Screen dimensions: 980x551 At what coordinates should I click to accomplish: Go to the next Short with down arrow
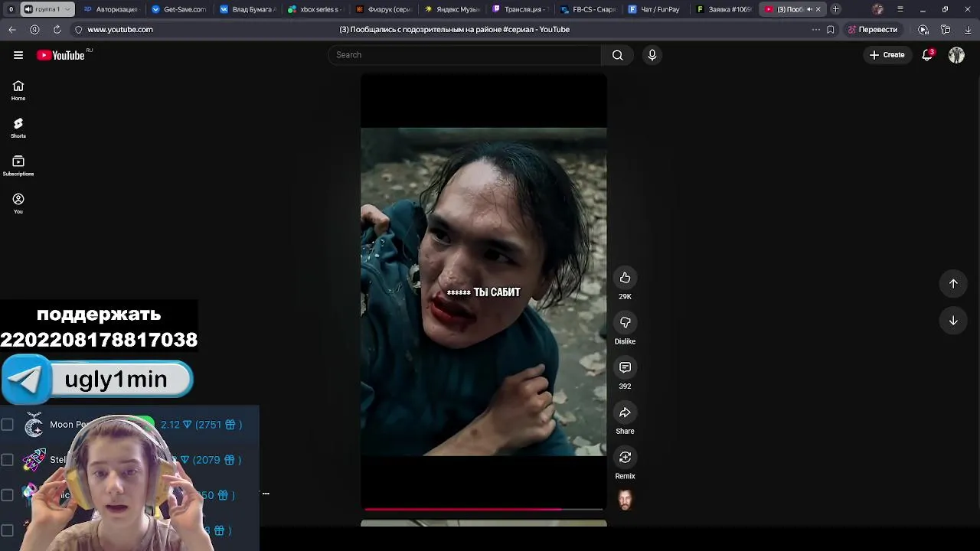(x=953, y=321)
